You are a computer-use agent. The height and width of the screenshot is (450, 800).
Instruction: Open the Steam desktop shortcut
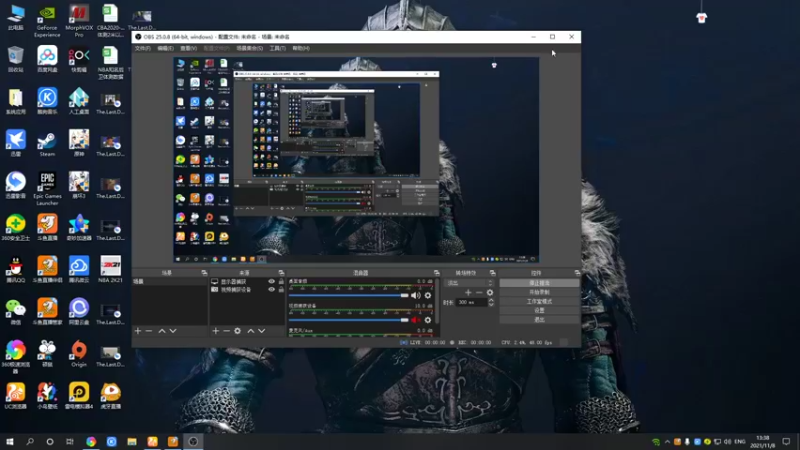pyautogui.click(x=47, y=143)
